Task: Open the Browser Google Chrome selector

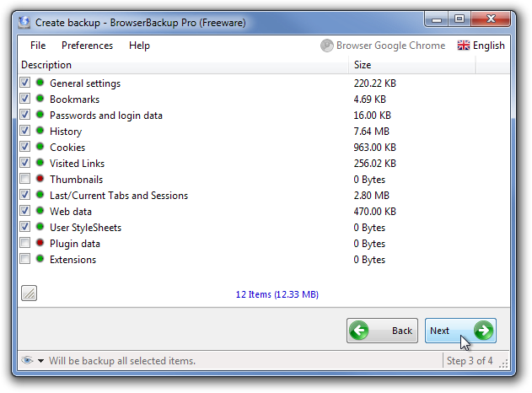Action: click(383, 46)
